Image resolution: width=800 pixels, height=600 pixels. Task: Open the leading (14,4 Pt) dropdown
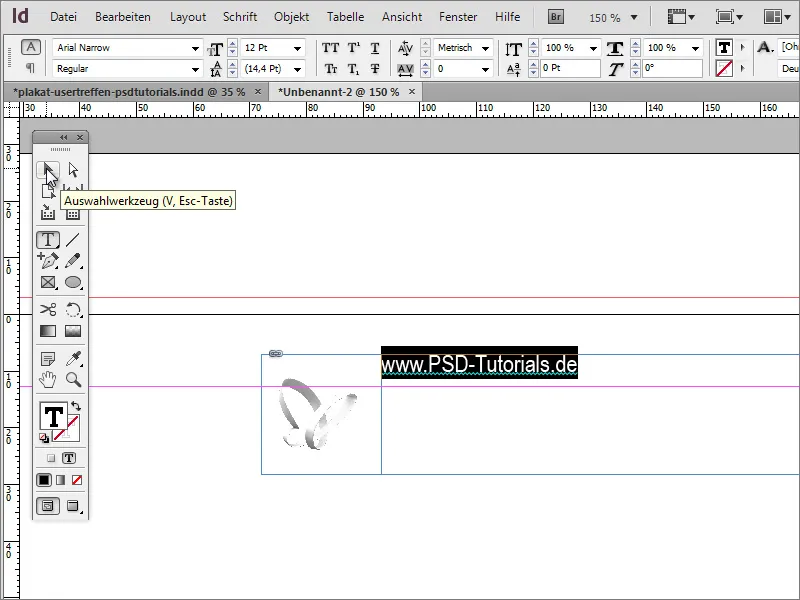[x=297, y=69]
